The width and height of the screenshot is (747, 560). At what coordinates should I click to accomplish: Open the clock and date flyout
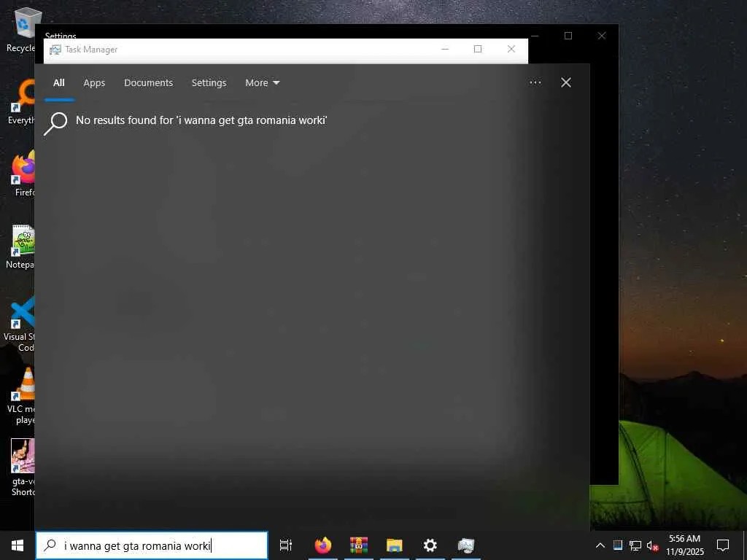pos(684,545)
